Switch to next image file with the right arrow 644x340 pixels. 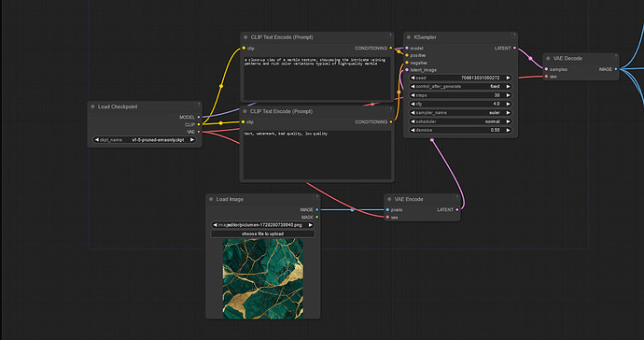(310, 225)
